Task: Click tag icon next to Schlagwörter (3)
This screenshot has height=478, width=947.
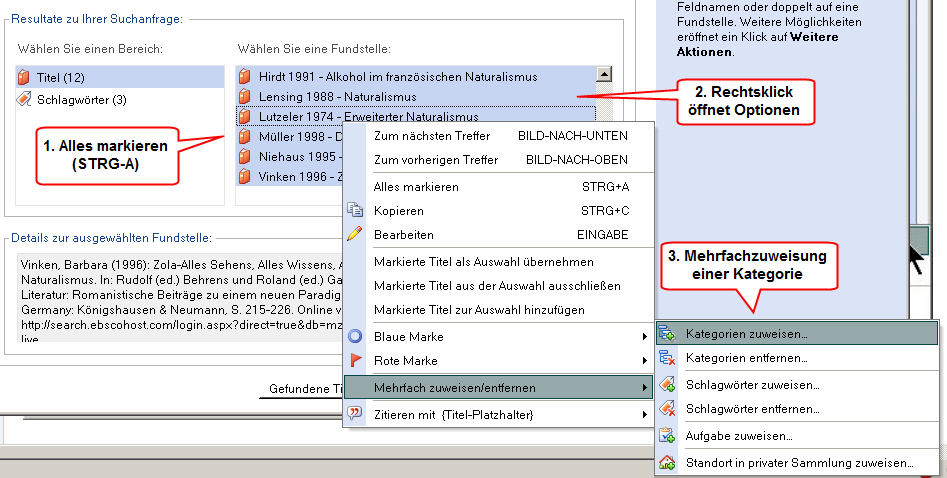Action: [24, 99]
